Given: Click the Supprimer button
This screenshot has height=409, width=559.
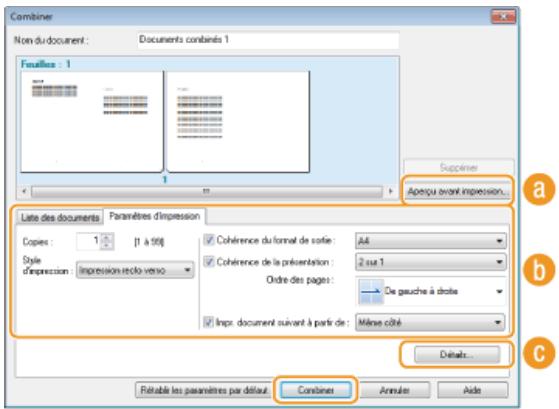Looking at the screenshot, I should (458, 167).
